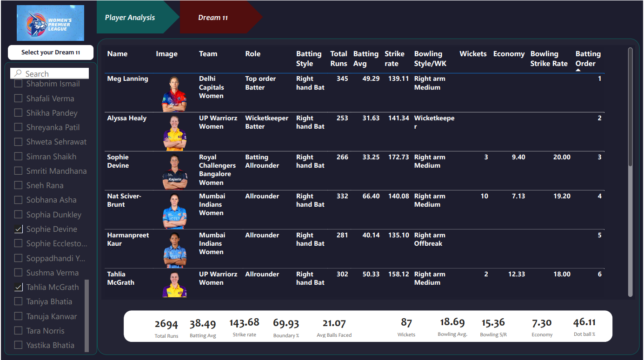The image size is (644, 360).
Task: Tick the Soppadhandi Y... checkbox
Action: tap(18, 258)
